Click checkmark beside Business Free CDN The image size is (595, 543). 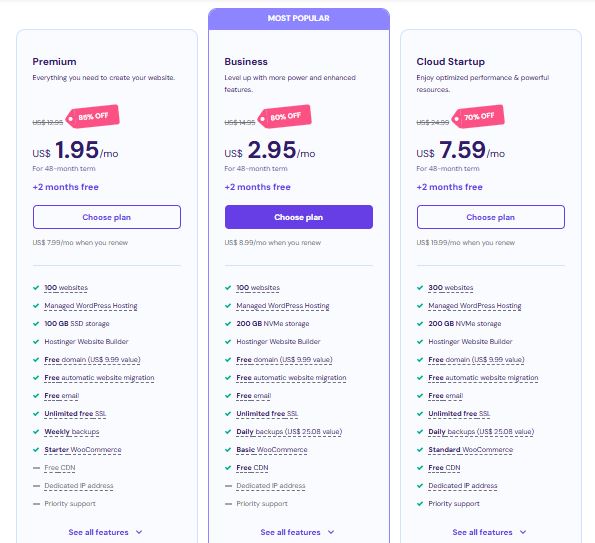pyautogui.click(x=228, y=468)
